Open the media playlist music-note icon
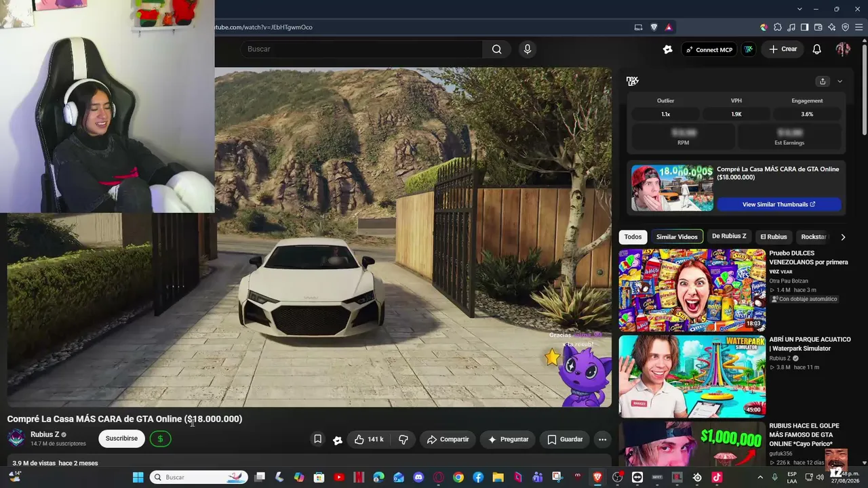 coord(791,27)
